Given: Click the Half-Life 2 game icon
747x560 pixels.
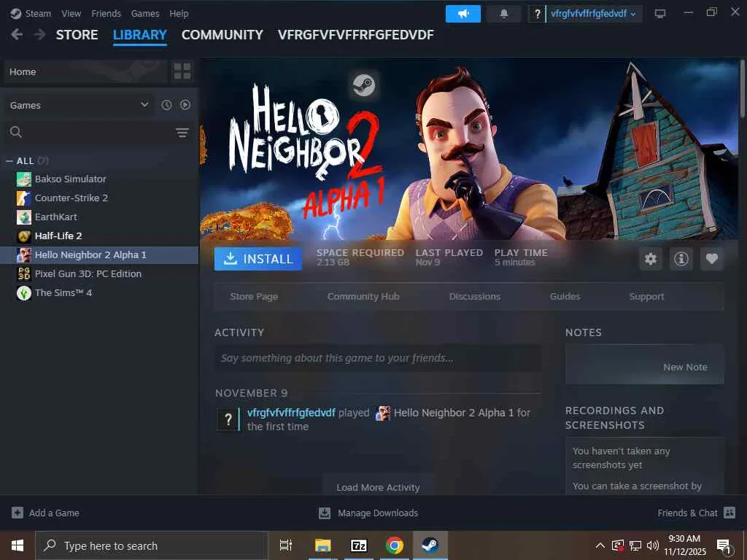Looking at the screenshot, I should [x=24, y=236].
